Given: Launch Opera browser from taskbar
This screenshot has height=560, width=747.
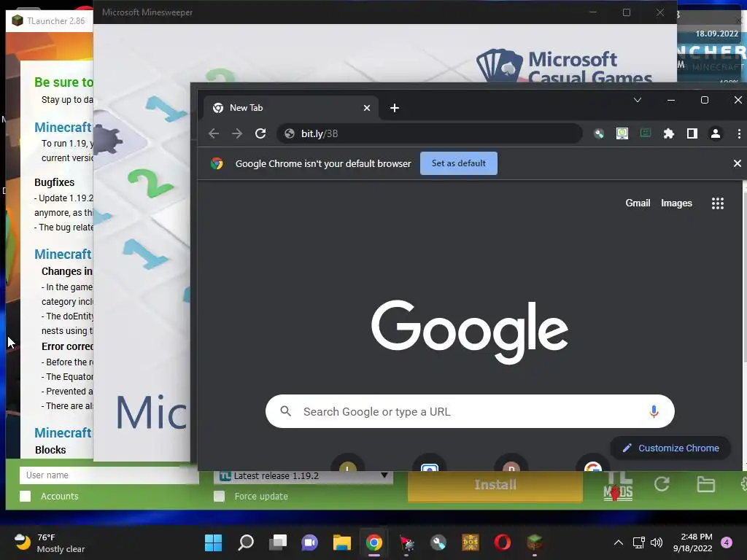Looking at the screenshot, I should click(502, 542).
